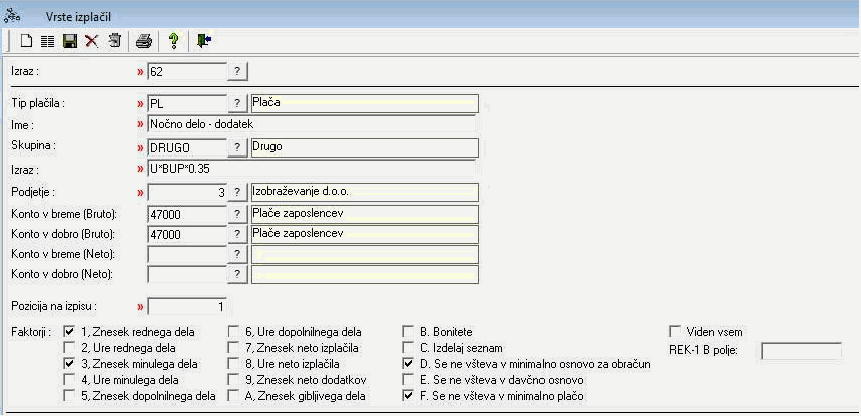The width and height of the screenshot is (861, 416).
Task: Click the REK-1 B polje input field
Action: [x=801, y=350]
